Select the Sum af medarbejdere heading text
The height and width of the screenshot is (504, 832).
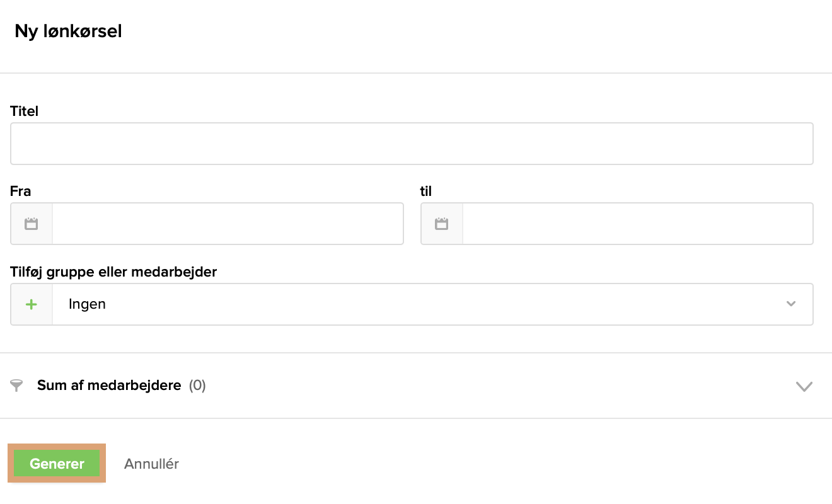[109, 386]
